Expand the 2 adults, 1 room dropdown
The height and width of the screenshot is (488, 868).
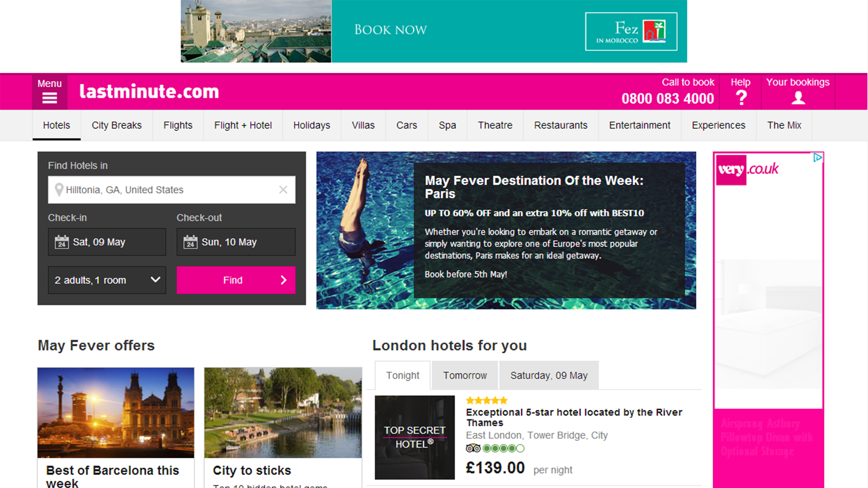point(107,280)
